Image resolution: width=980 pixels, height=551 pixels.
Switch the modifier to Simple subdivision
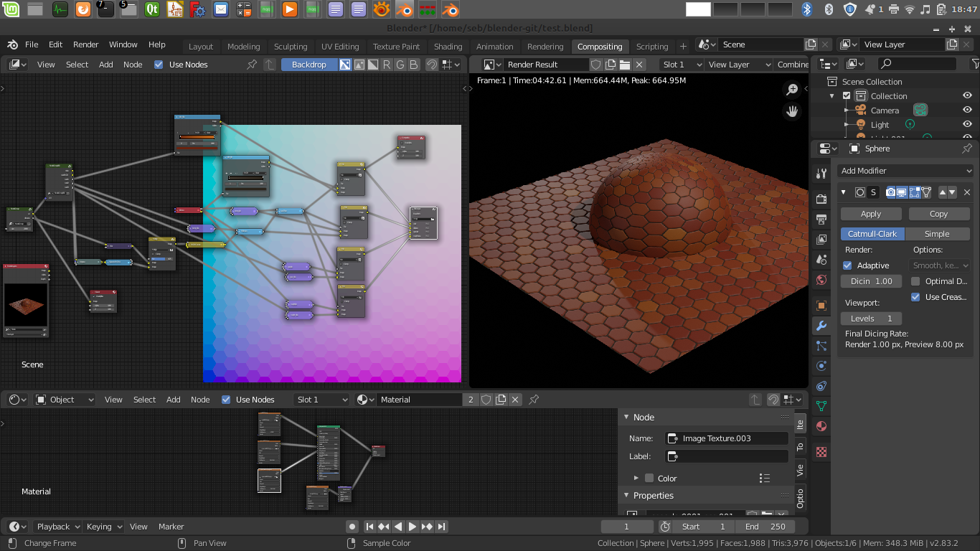(938, 234)
